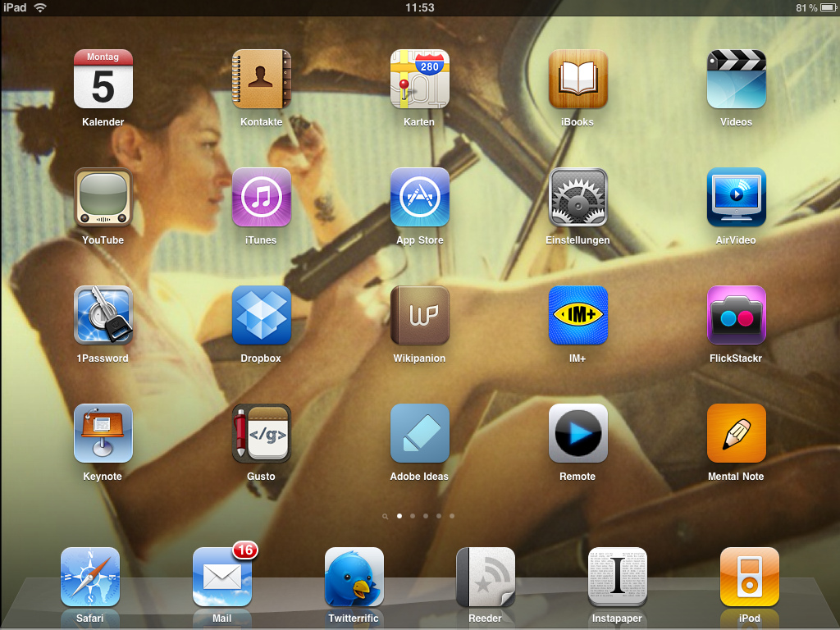Open iBooks from the home screen
This screenshot has height=630, width=840.
click(577, 80)
